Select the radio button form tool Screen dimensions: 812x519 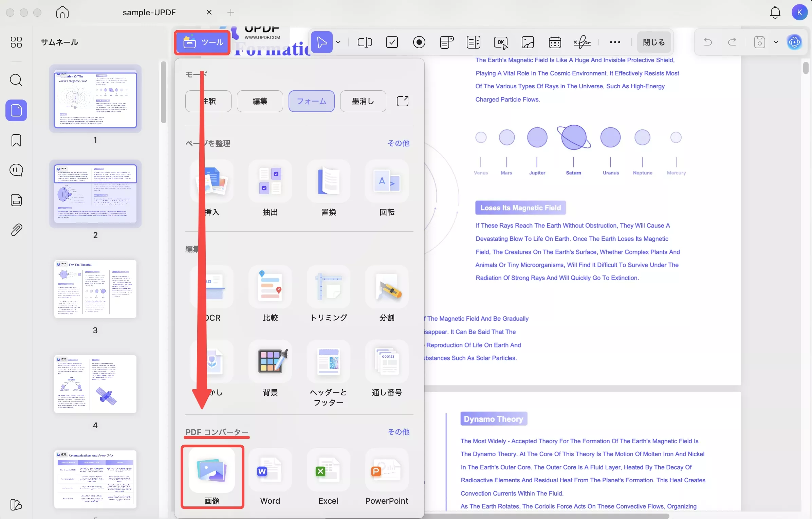coord(419,42)
